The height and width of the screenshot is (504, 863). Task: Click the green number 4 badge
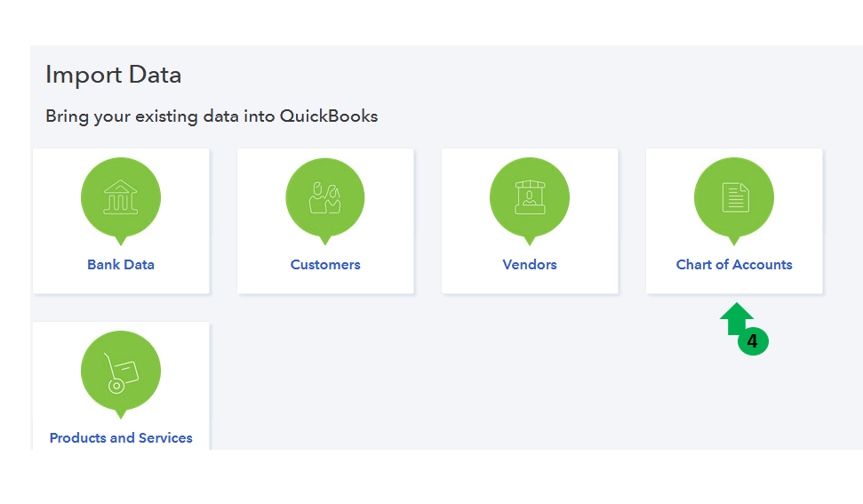click(x=753, y=341)
